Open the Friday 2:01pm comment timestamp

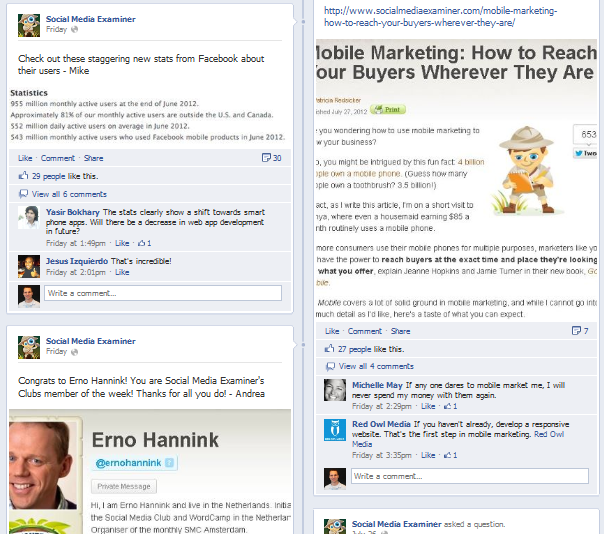pyautogui.click(x=76, y=272)
